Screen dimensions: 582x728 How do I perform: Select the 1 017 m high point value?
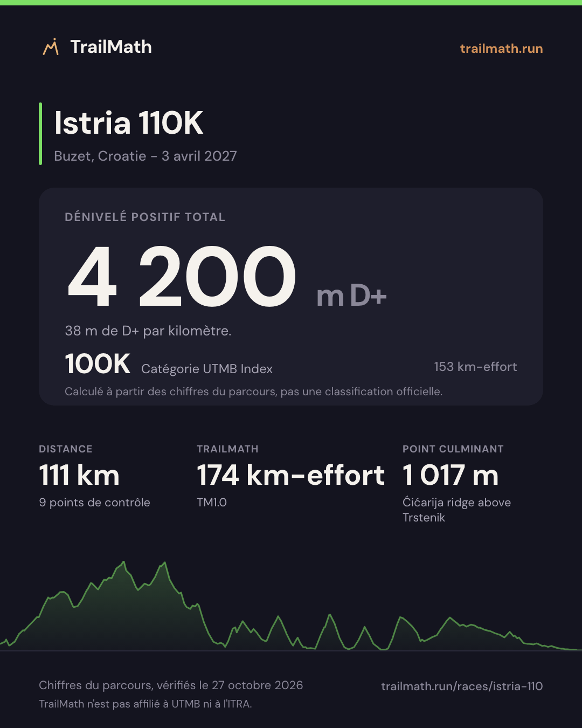(x=451, y=475)
